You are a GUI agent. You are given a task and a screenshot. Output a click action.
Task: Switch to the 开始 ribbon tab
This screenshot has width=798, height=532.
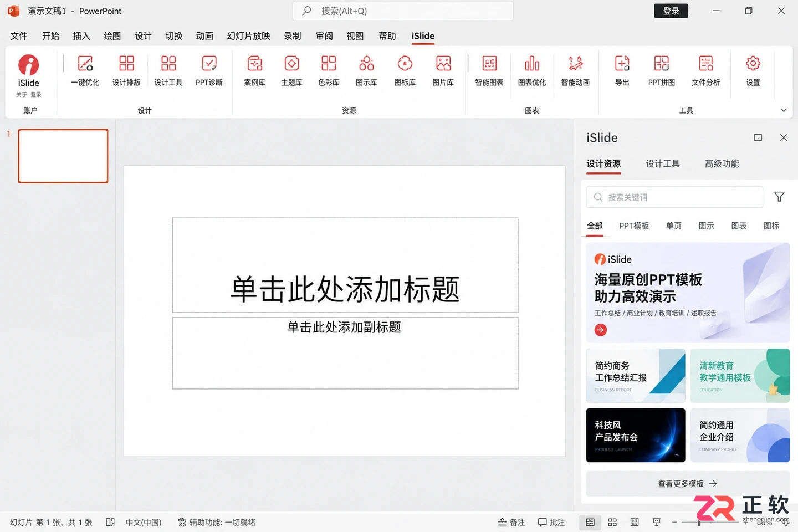pos(50,36)
